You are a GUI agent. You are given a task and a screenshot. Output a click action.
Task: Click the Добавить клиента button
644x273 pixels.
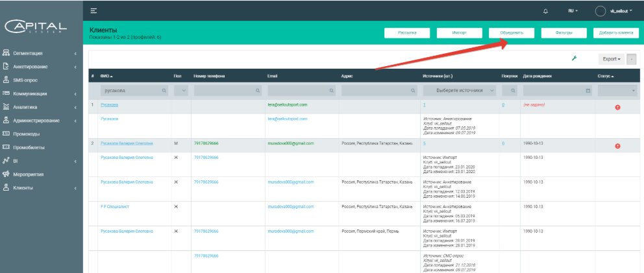(615, 32)
